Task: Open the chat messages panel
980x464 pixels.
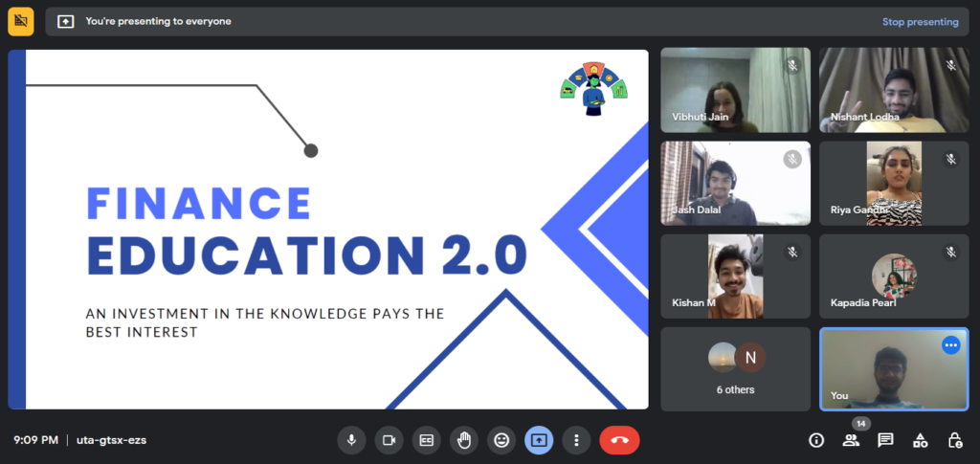Action: point(885,440)
